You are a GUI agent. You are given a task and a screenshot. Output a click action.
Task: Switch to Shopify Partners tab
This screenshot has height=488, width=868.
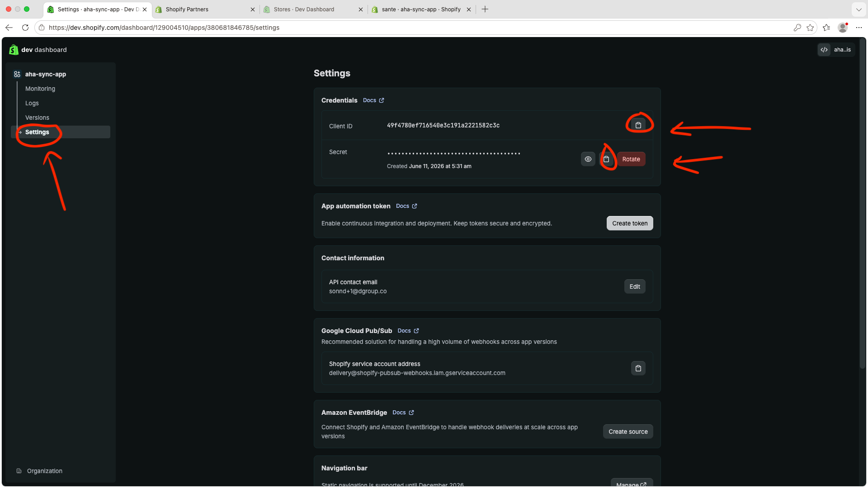[x=187, y=9]
